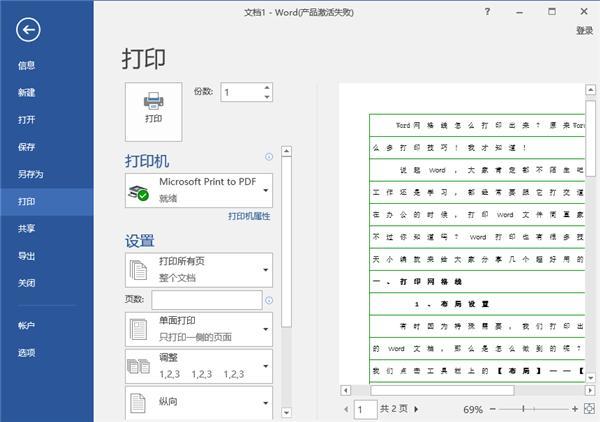The image size is (600, 422).
Task: Click the 整个文档 subtitle text
Action: (177, 278)
